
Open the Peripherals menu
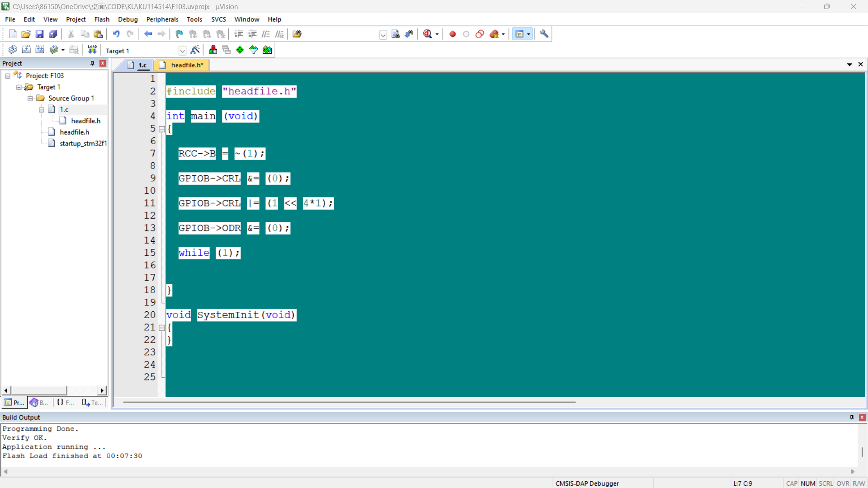[162, 19]
